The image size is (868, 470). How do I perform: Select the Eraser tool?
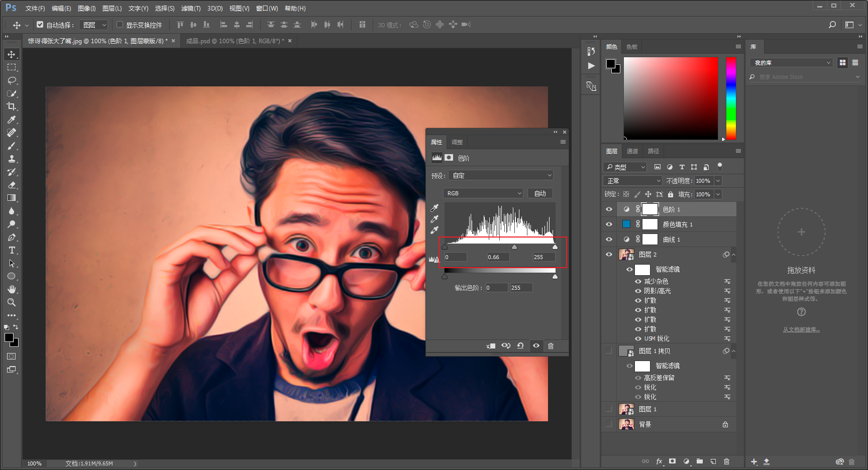pyautogui.click(x=12, y=185)
